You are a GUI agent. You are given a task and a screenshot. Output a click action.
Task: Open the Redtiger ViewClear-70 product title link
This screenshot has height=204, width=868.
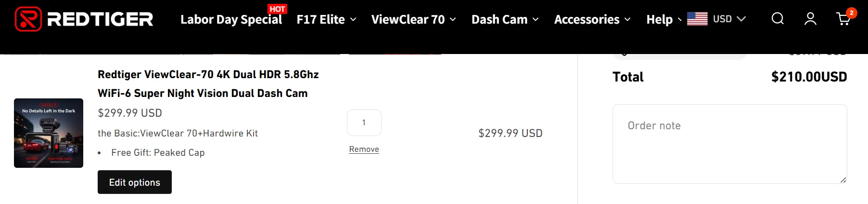(x=208, y=83)
